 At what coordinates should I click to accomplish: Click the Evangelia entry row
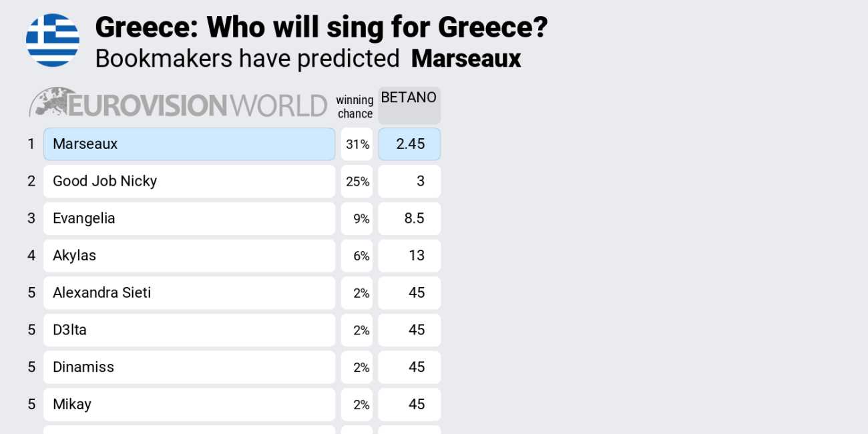189,218
